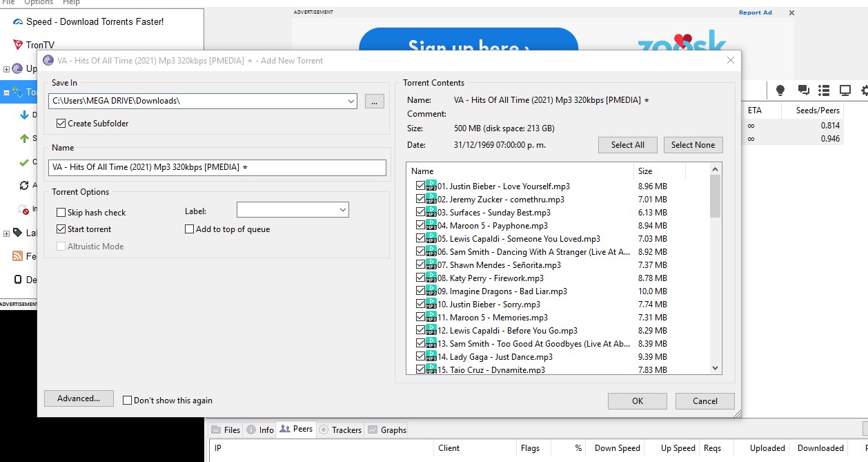Select Inactive icon in sidebar
868x462 pixels.
click(25, 209)
